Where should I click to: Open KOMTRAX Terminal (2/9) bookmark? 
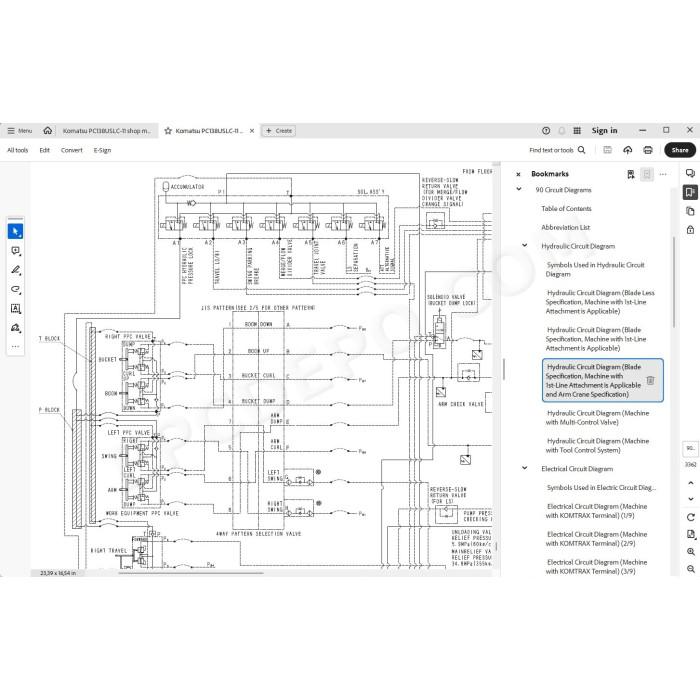click(x=596, y=539)
